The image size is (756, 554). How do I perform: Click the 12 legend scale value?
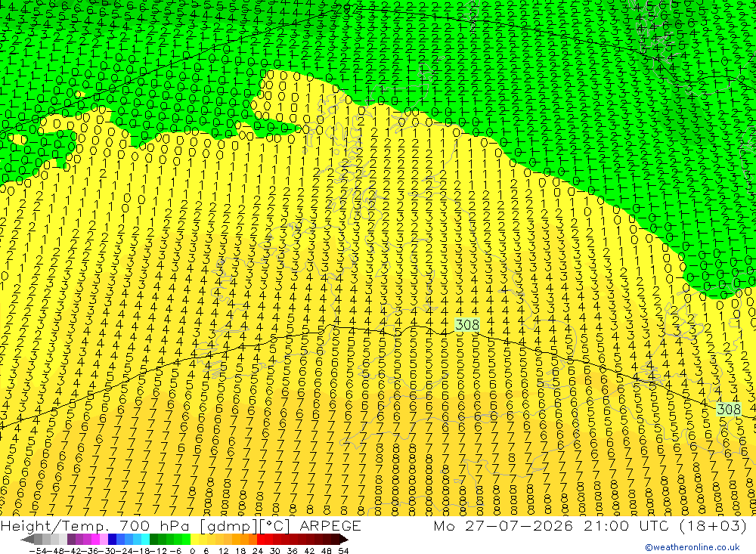point(223,551)
